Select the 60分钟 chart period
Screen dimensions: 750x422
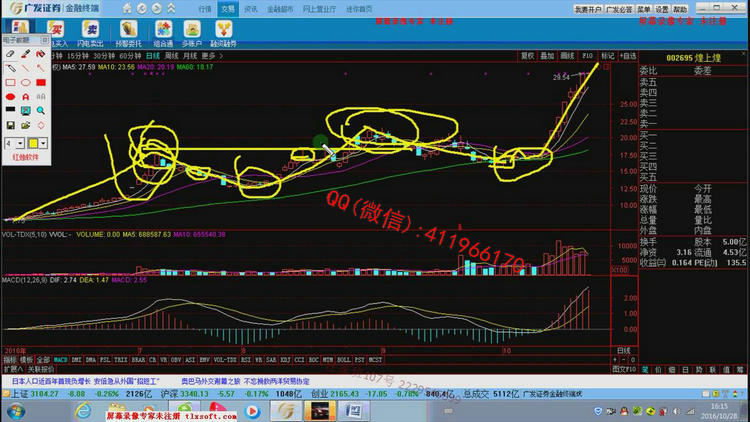pos(130,56)
